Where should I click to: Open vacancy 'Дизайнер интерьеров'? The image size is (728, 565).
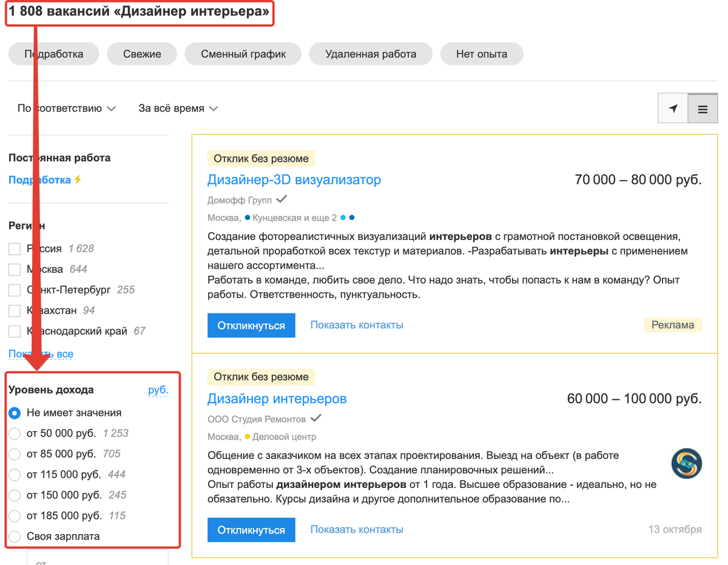click(277, 399)
